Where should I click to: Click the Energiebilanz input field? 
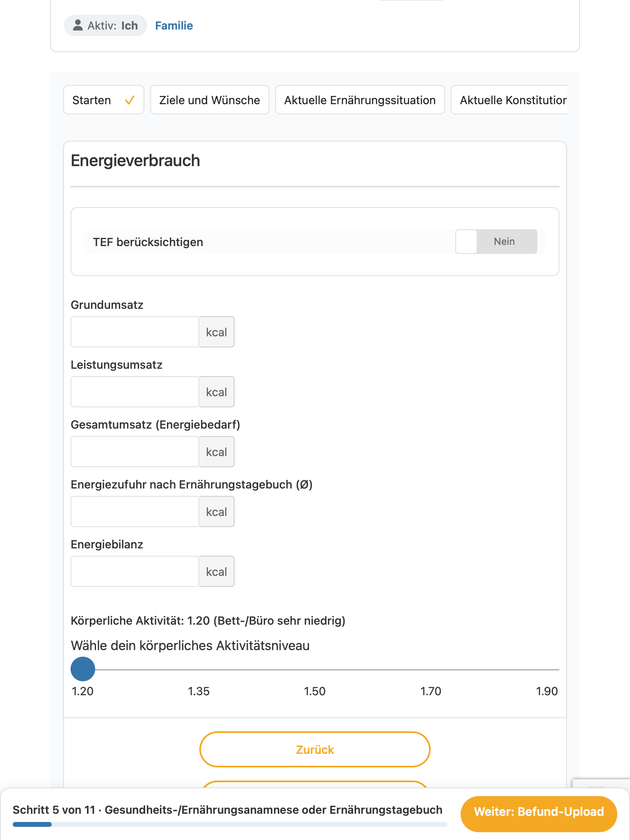coord(135,571)
